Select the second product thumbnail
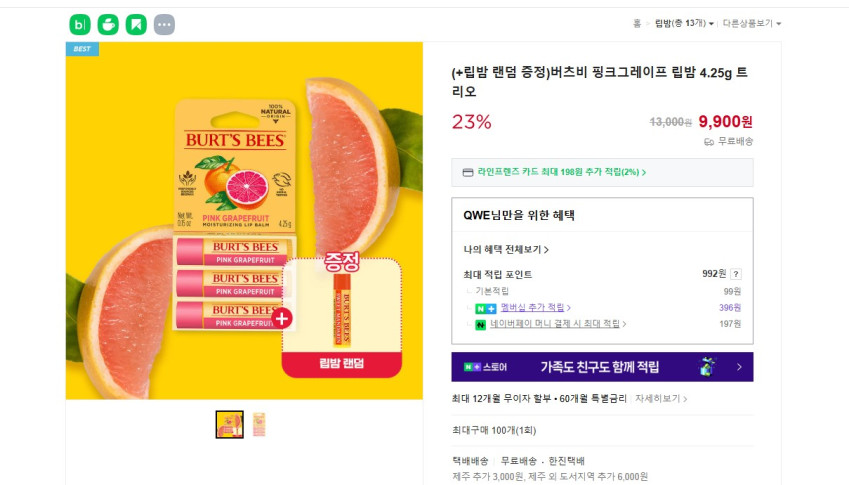Viewport: 849px width, 485px height. click(258, 424)
